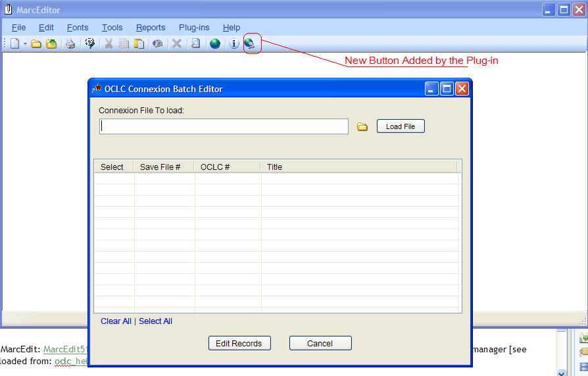The image size is (588, 376).
Task: Open the Edit menu
Action: [x=46, y=28]
